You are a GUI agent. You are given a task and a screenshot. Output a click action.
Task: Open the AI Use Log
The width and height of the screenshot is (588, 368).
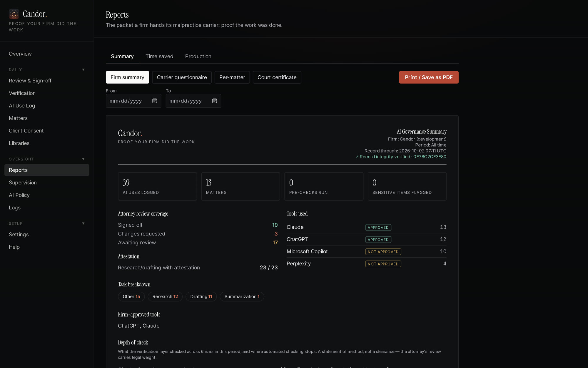tap(47, 106)
